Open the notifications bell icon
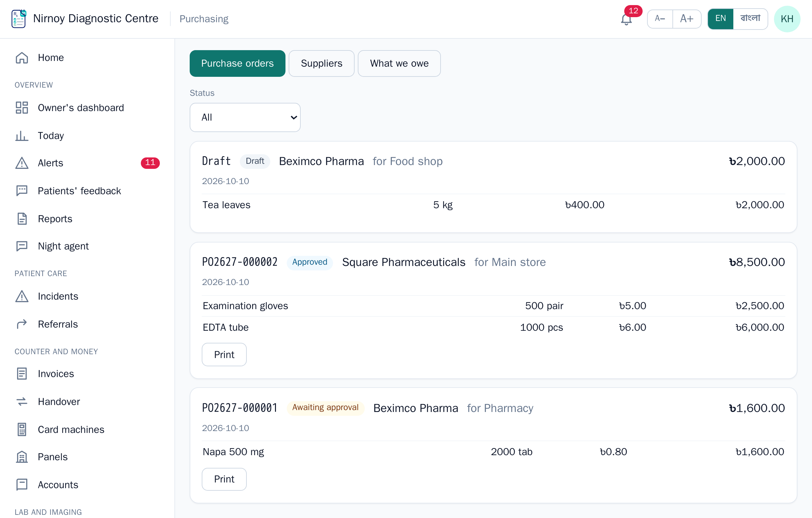The height and width of the screenshot is (518, 812). tap(626, 20)
